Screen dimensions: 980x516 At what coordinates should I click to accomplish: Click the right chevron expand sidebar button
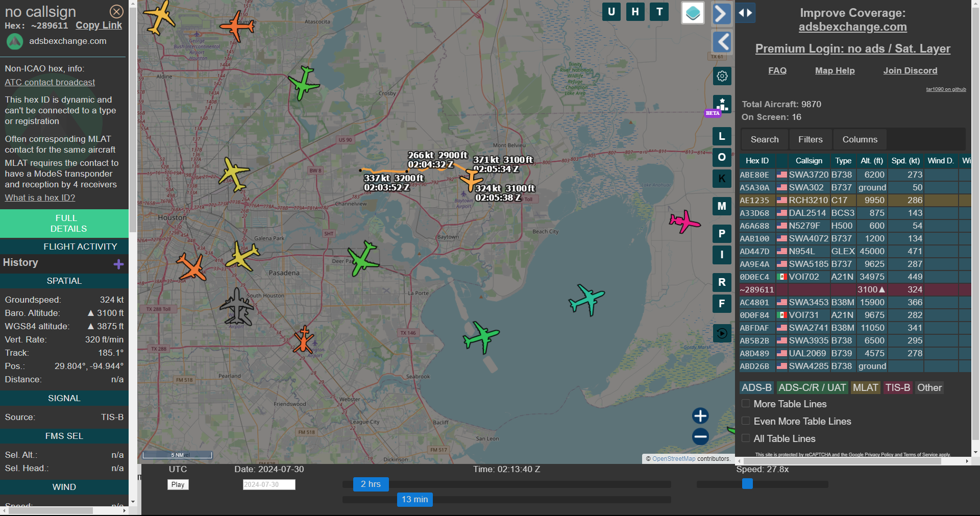click(x=722, y=13)
